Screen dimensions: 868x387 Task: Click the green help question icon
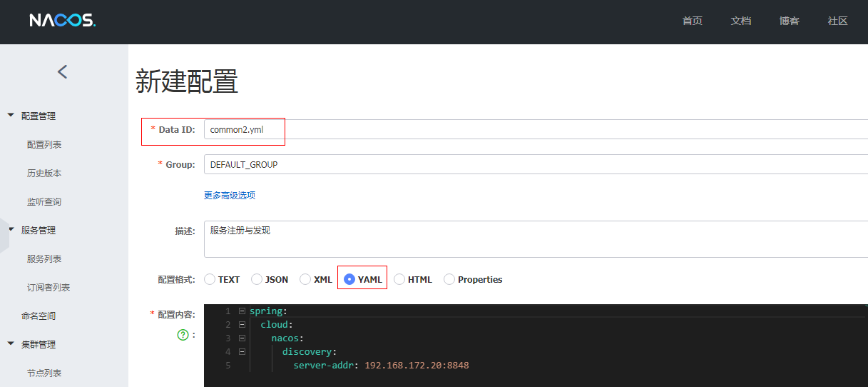[183, 334]
